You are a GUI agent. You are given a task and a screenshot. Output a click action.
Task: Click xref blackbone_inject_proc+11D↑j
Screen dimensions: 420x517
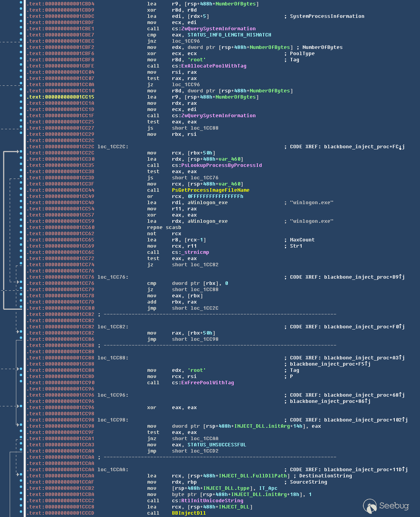tap(366, 470)
